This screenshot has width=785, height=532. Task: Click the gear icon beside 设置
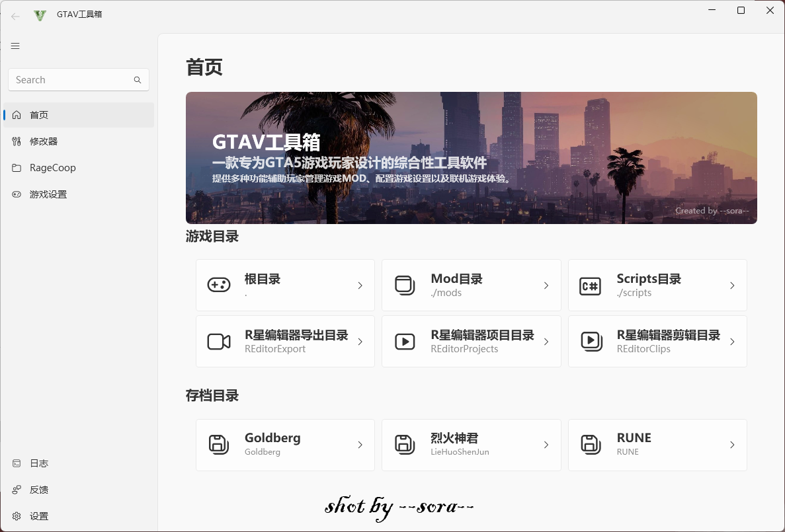click(17, 516)
